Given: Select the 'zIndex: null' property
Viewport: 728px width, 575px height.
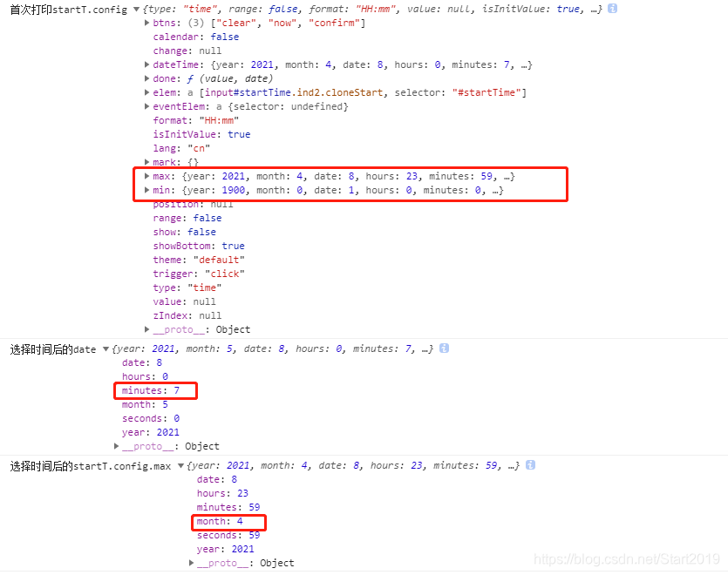Looking at the screenshot, I should [187, 315].
